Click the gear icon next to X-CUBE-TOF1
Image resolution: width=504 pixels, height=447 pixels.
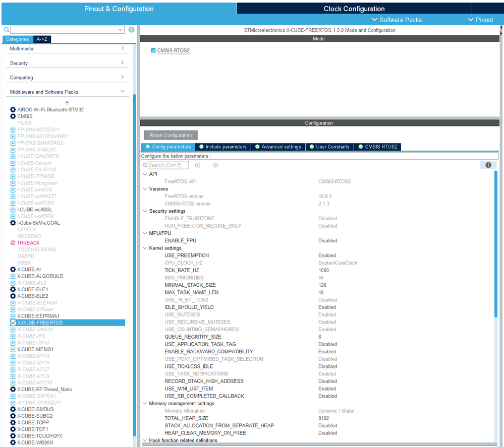click(13, 429)
